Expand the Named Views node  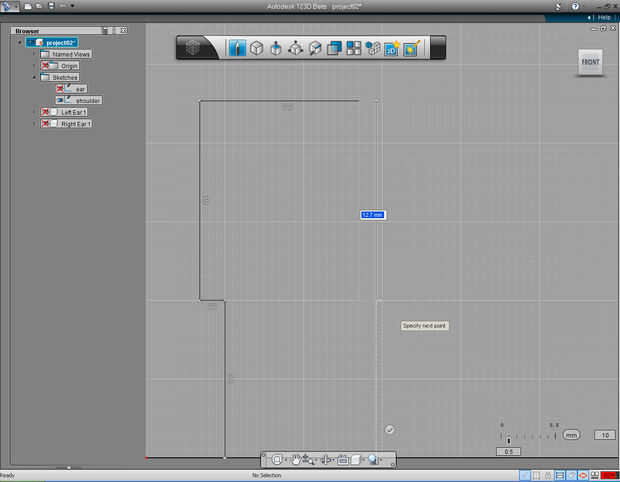(34, 54)
